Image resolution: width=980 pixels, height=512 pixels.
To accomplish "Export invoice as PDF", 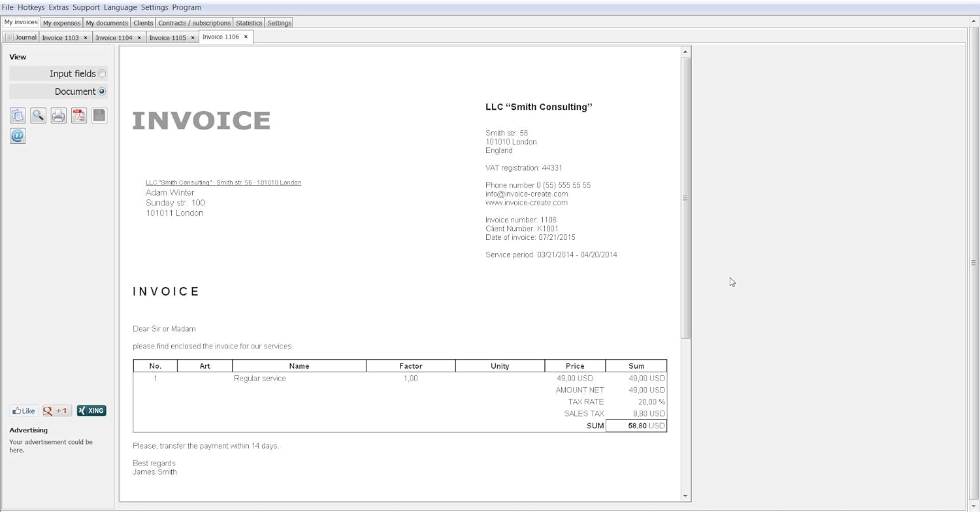I will click(x=79, y=116).
